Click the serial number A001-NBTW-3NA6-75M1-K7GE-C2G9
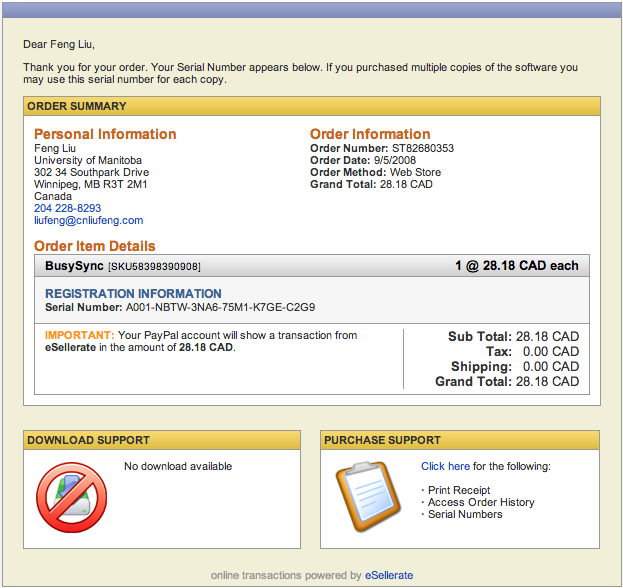Screen dimensions: 623x588 pos(221,307)
